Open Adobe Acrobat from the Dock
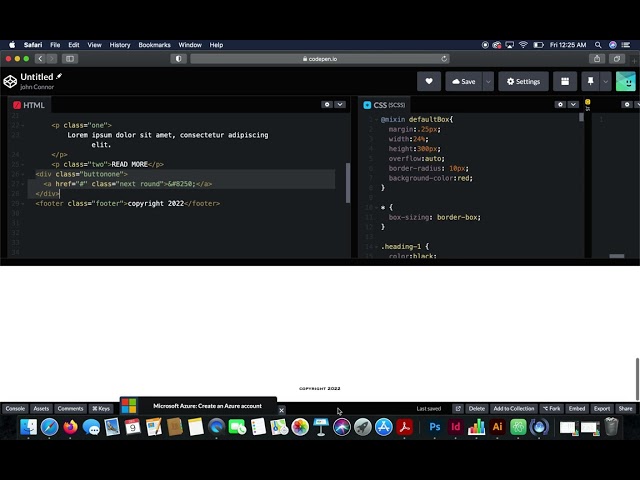Viewport: 640px width, 480px height. coord(404,427)
